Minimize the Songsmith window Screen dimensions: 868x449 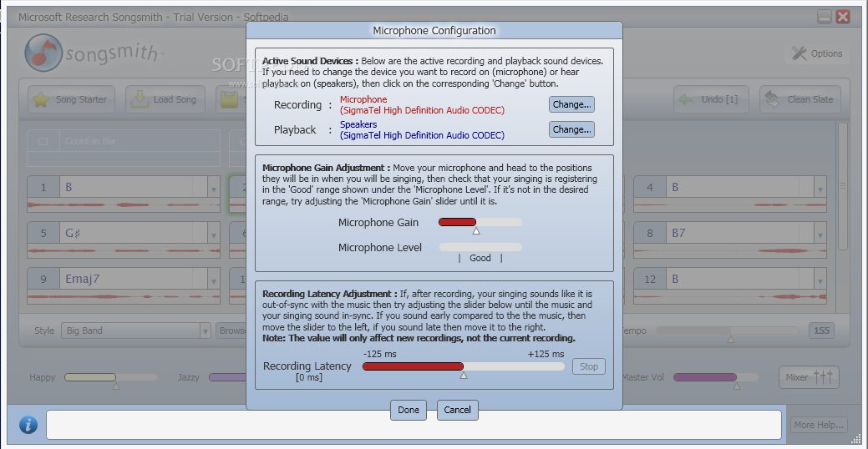coord(825,17)
